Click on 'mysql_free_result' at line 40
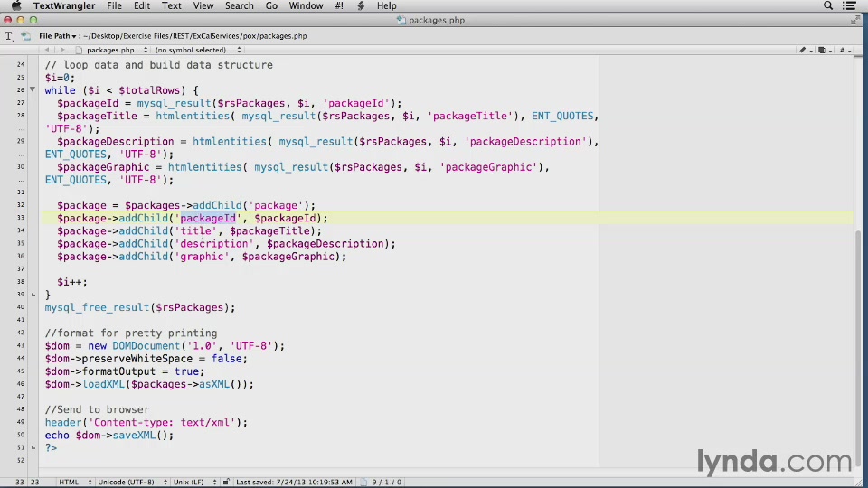868x488 pixels. pyautogui.click(x=97, y=307)
